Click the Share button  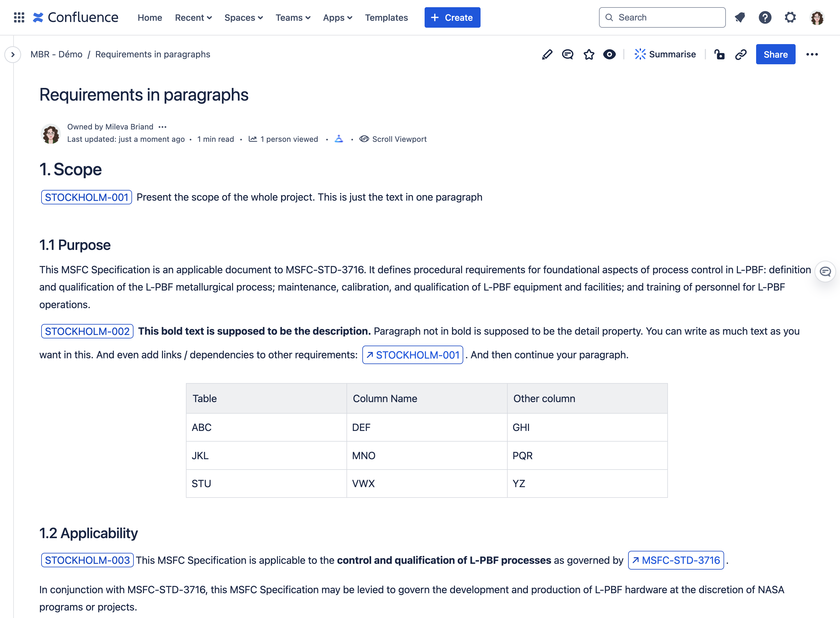coord(775,54)
